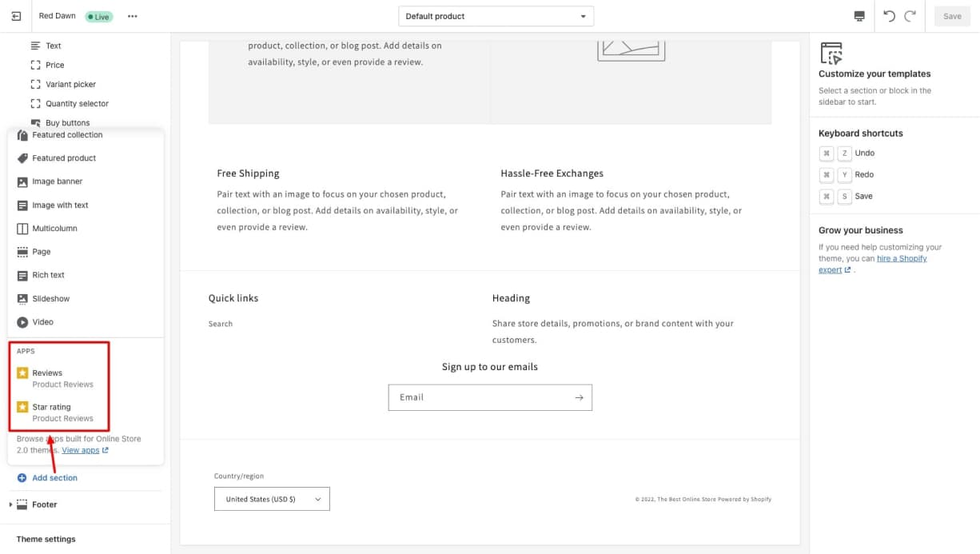Select the Video section icon
The height and width of the screenshot is (554, 980).
point(22,322)
